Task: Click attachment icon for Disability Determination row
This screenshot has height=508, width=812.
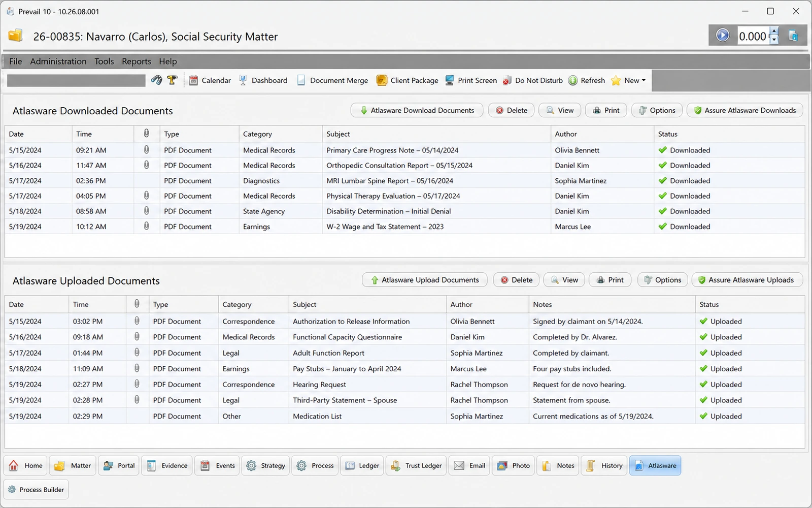Action: (x=147, y=211)
